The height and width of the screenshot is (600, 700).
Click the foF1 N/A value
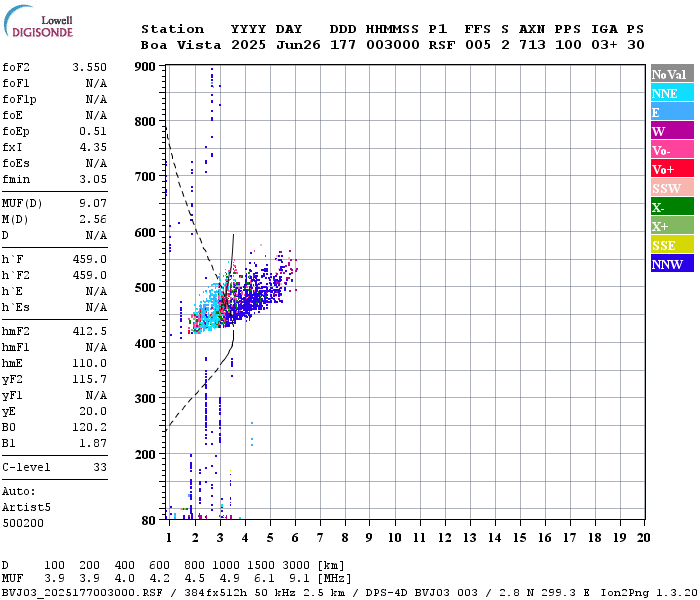[96, 83]
